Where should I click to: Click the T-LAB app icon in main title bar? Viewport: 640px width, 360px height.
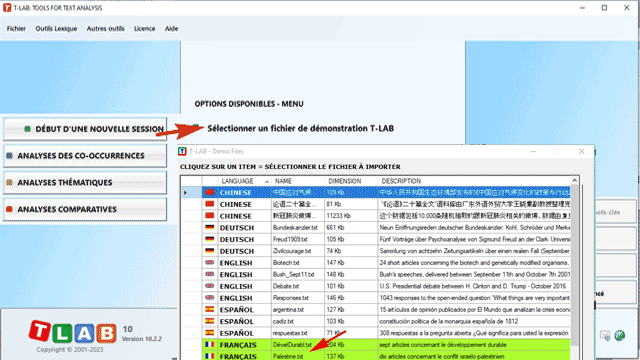[x=7, y=8]
